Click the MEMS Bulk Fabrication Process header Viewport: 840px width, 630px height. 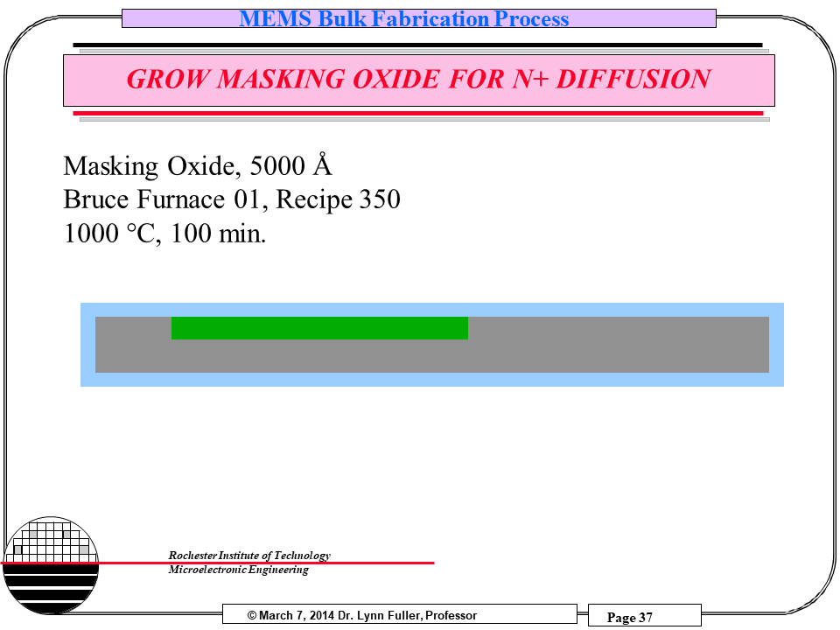tap(404, 18)
